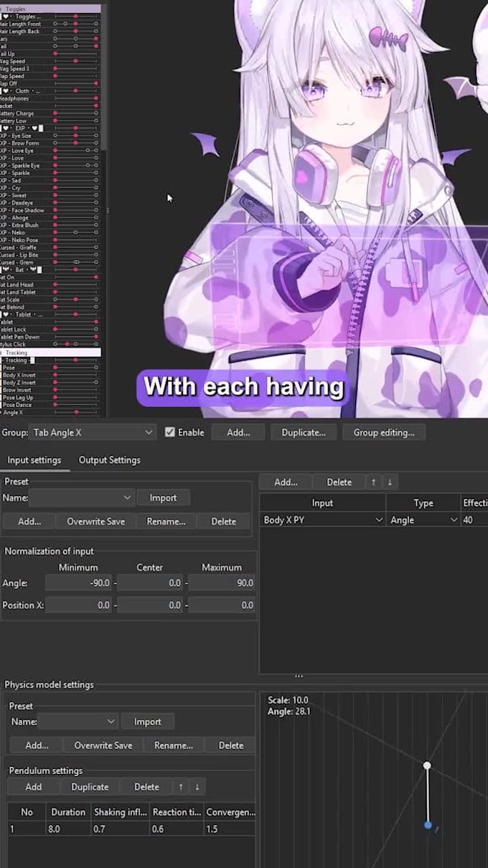Click the Stylus Click parameter slider
Screen dimensions: 488x868
tap(75, 344)
